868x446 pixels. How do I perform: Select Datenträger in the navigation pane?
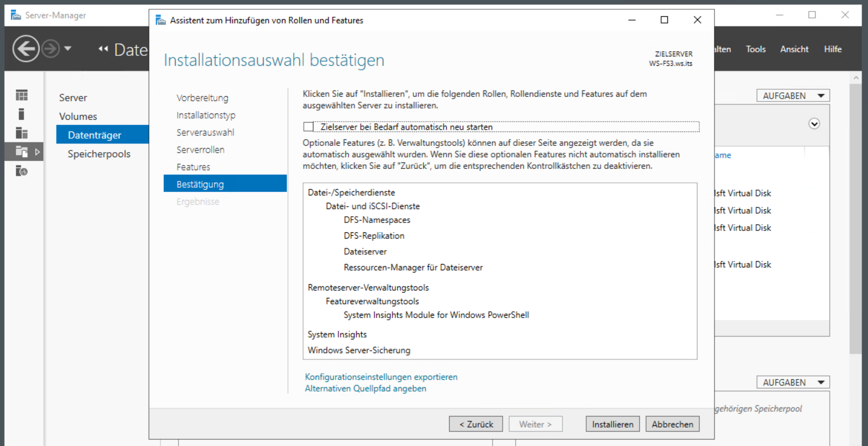102,135
